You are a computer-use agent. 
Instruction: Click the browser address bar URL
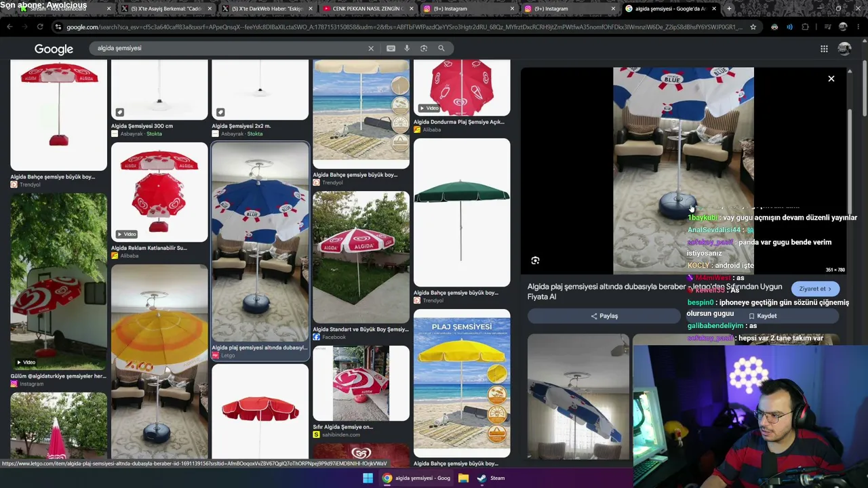click(403, 26)
